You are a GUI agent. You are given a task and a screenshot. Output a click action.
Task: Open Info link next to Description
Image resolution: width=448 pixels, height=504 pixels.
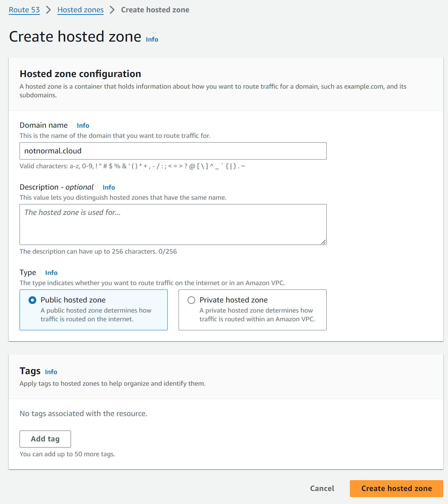pos(109,187)
